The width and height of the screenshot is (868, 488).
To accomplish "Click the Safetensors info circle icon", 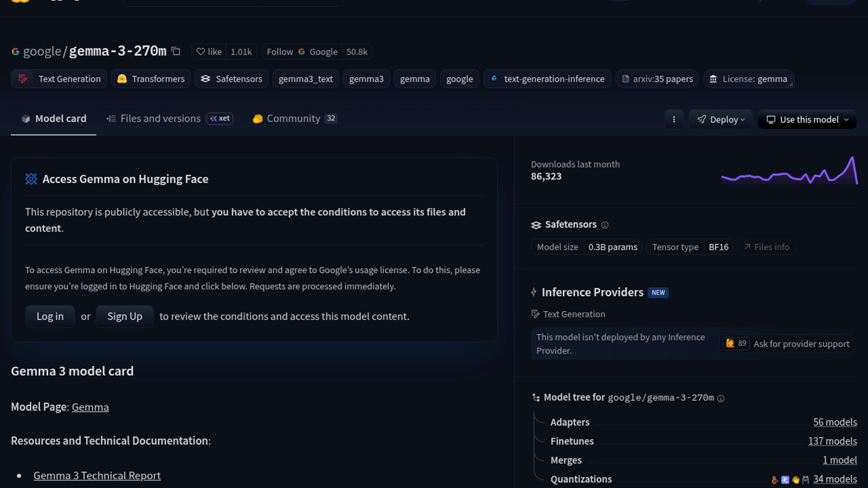I will pyautogui.click(x=605, y=225).
